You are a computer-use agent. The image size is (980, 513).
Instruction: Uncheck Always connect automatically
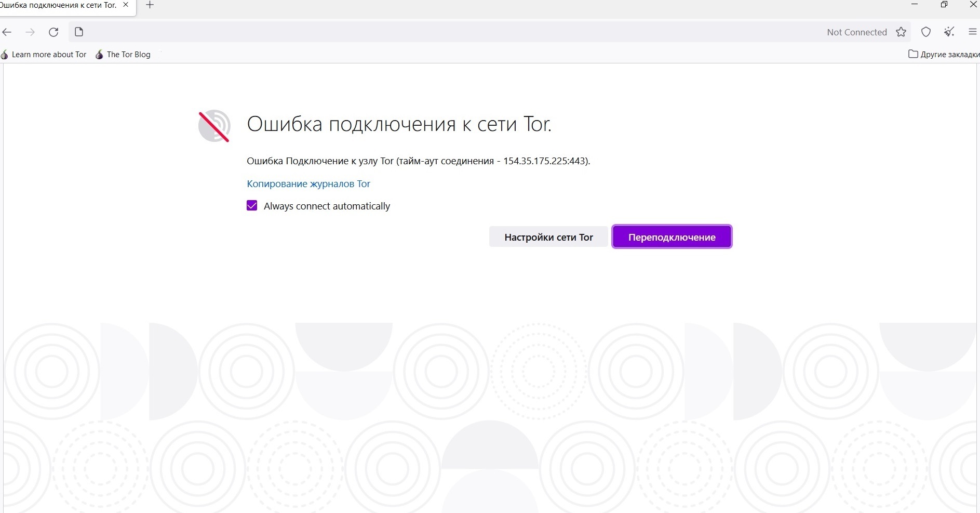pos(251,205)
